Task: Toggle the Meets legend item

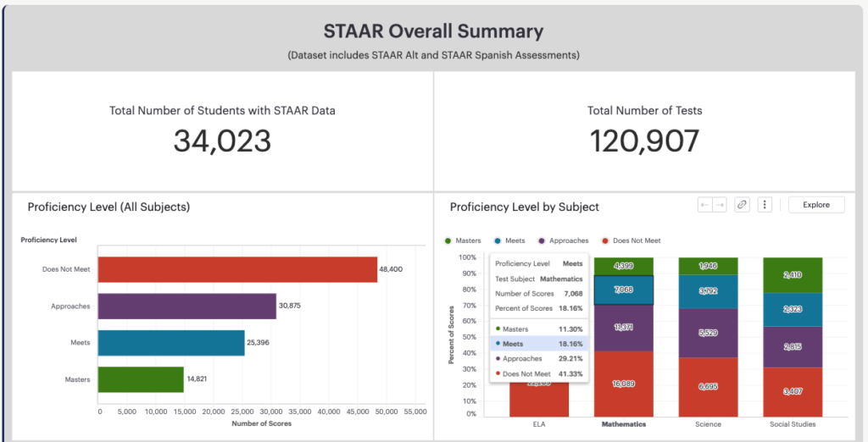Action: pyautogui.click(x=509, y=240)
